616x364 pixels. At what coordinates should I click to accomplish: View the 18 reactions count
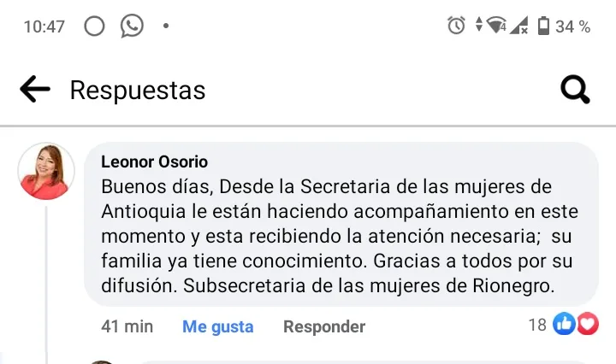tap(537, 325)
